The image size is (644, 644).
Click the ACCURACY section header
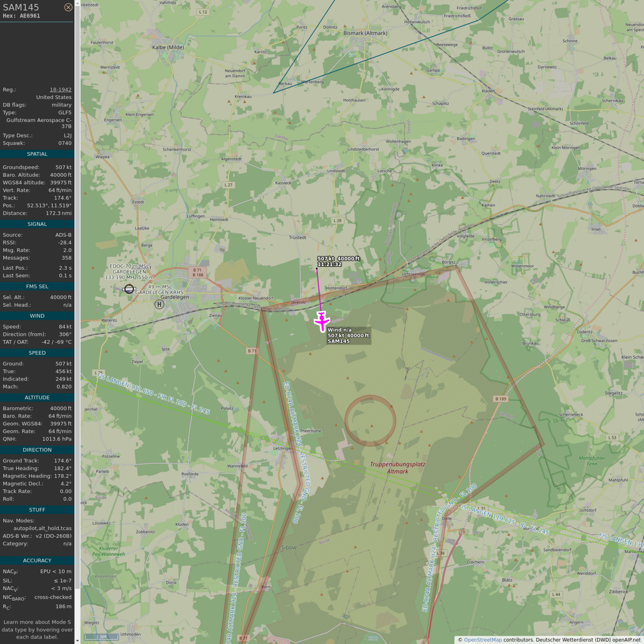37,560
